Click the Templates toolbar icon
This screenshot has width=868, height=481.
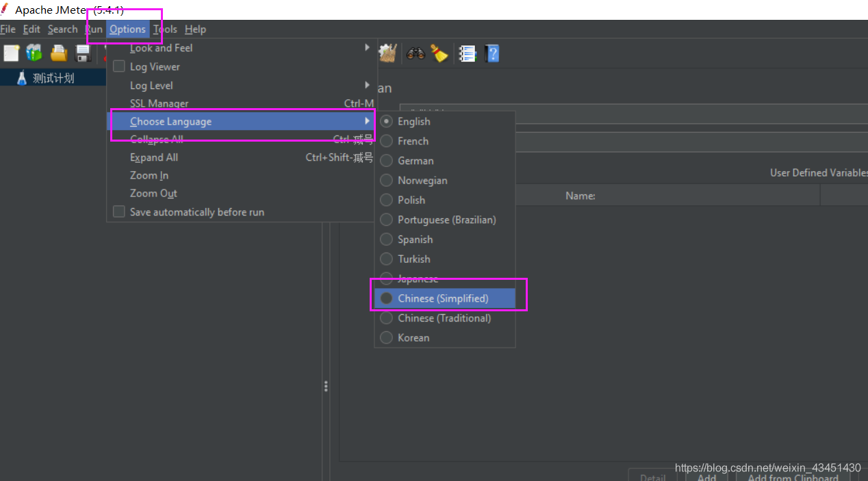coord(34,53)
